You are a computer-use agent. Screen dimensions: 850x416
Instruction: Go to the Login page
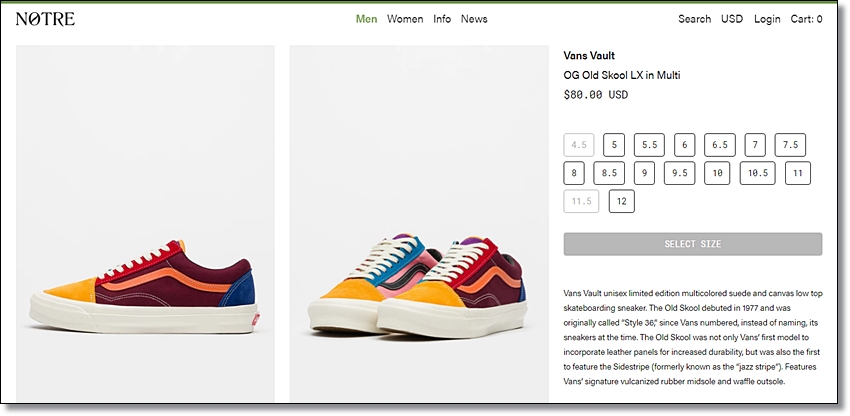(x=767, y=19)
